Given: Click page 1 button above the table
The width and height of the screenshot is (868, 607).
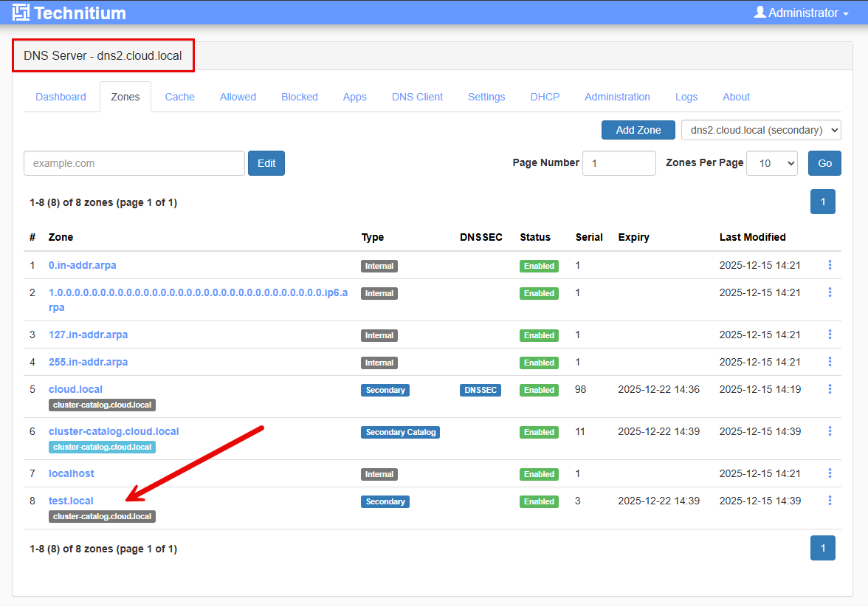Looking at the screenshot, I should coord(822,202).
